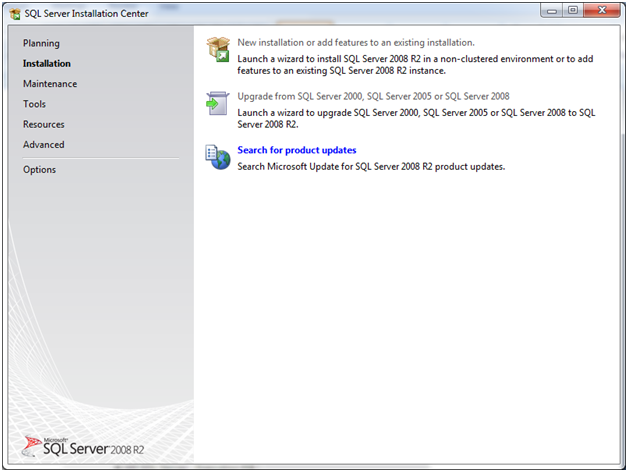Screen dimensions: 628x472
Task: Select the Installation section
Action: 46,63
